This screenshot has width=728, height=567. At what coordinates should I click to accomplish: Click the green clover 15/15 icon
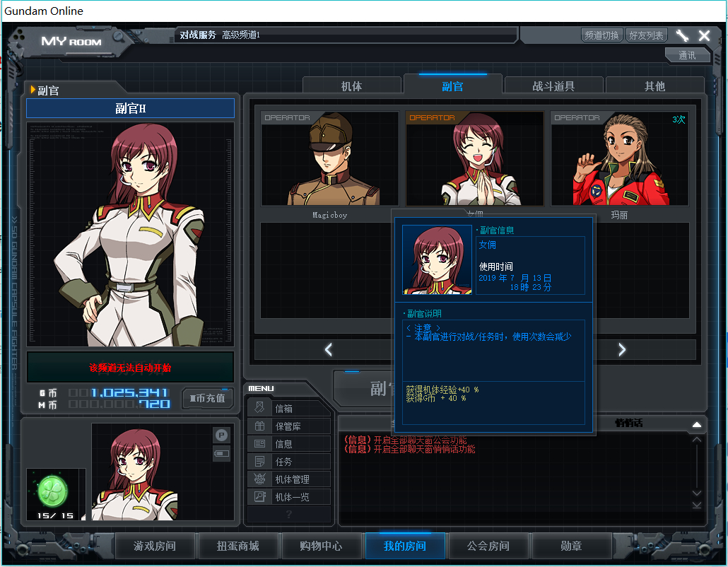click(x=53, y=491)
